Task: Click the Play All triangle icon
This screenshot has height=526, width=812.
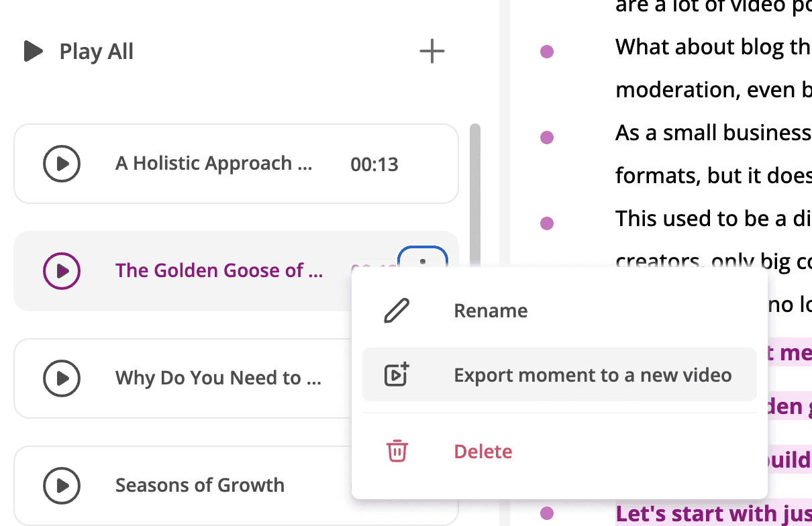Action: click(33, 51)
